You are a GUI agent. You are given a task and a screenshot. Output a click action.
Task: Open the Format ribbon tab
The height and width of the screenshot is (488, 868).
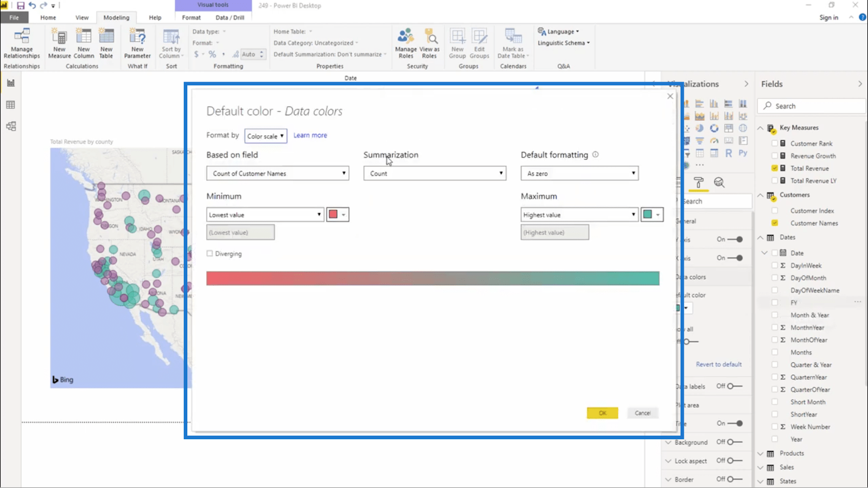click(x=191, y=17)
